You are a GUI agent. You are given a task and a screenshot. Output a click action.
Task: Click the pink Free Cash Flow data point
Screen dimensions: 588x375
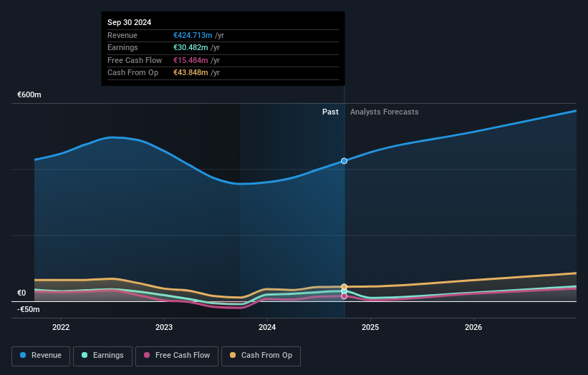point(344,296)
